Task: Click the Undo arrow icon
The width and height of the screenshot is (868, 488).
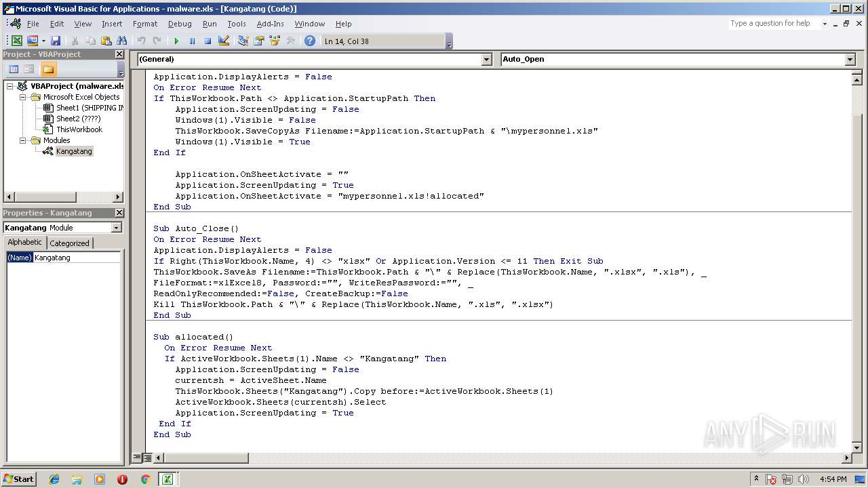Action: tap(141, 41)
